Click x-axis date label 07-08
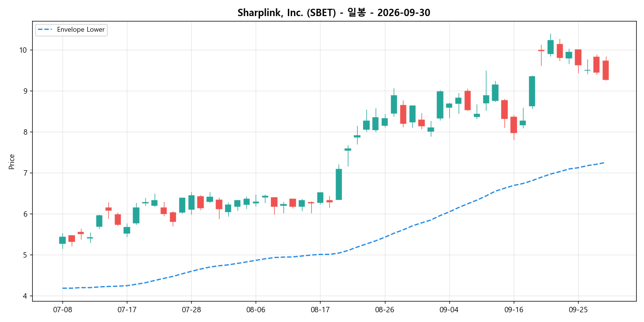The image size is (644, 322). click(x=62, y=310)
